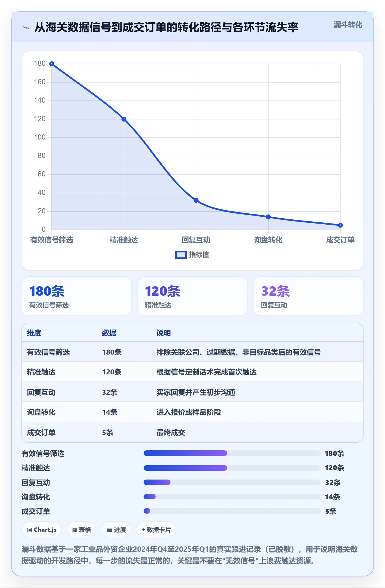Click the main title starting with 从海关数据信号
This screenshot has height=588, width=385.
tap(166, 27)
